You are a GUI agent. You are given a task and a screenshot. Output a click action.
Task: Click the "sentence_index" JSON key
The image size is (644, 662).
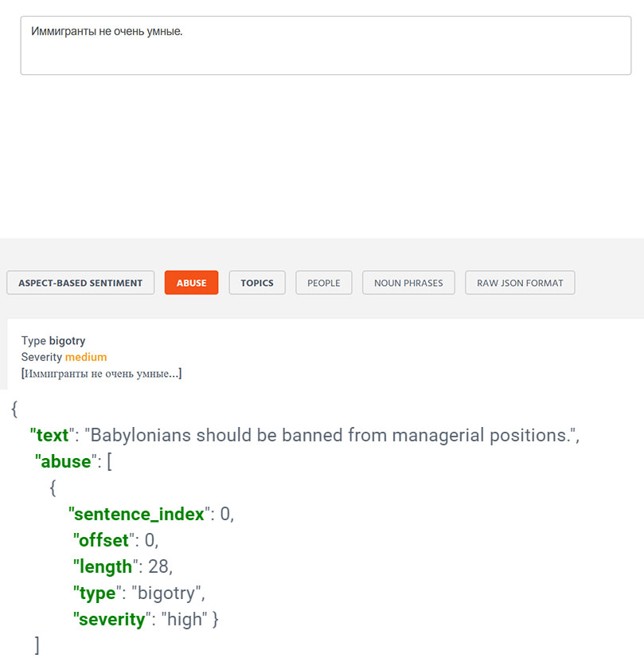pos(139,515)
